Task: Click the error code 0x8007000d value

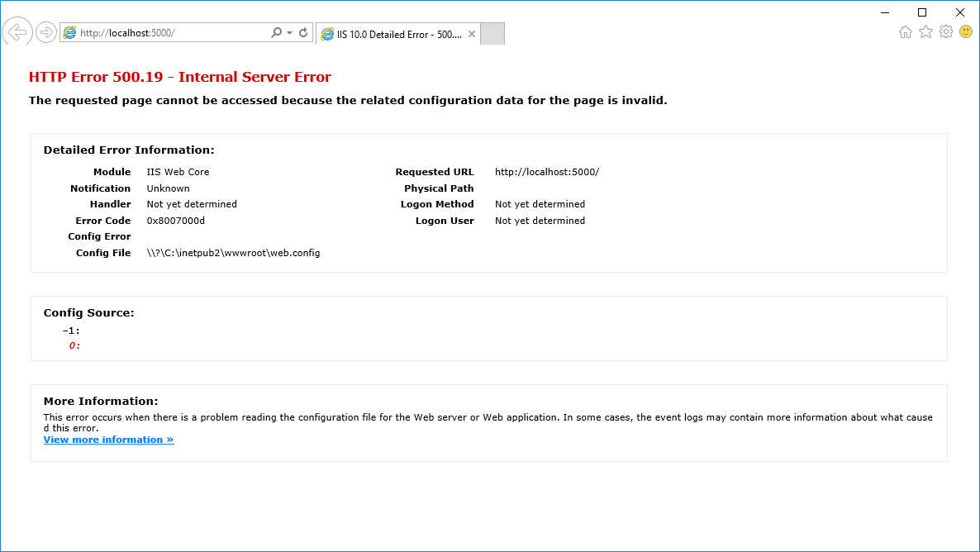Action: click(176, 221)
